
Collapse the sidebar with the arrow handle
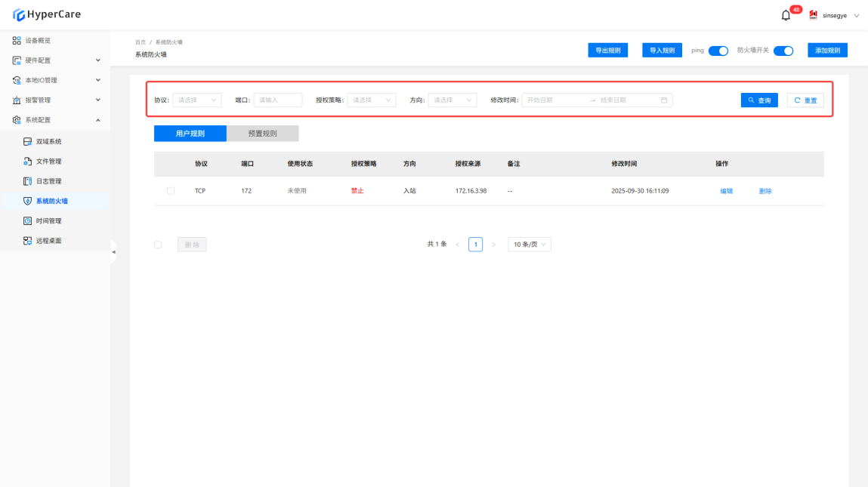(113, 251)
